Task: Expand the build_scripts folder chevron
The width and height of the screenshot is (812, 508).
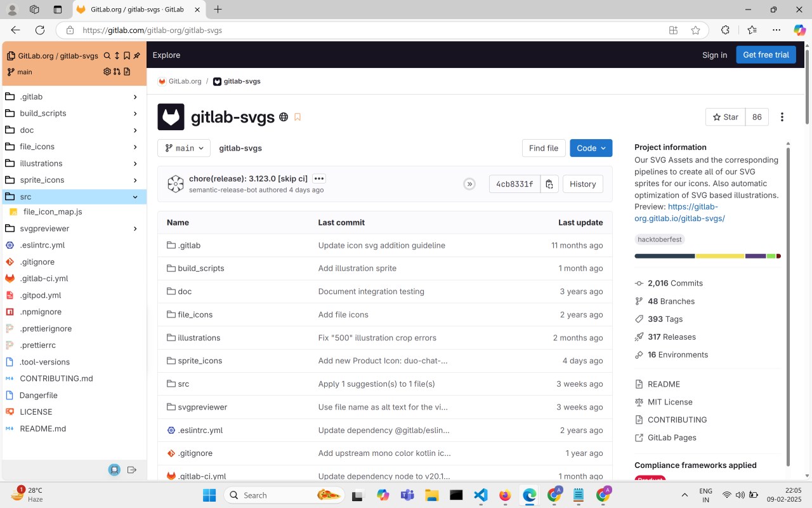Action: coord(135,113)
